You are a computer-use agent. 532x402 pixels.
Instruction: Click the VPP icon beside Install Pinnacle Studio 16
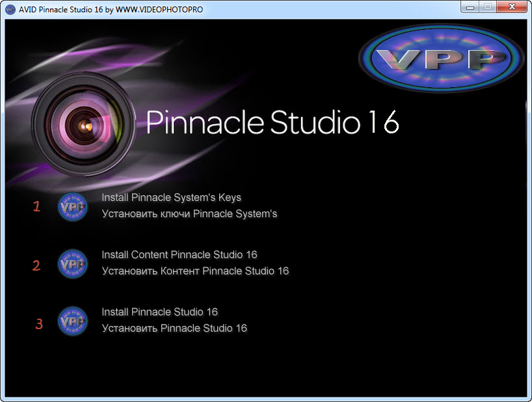pos(73,321)
